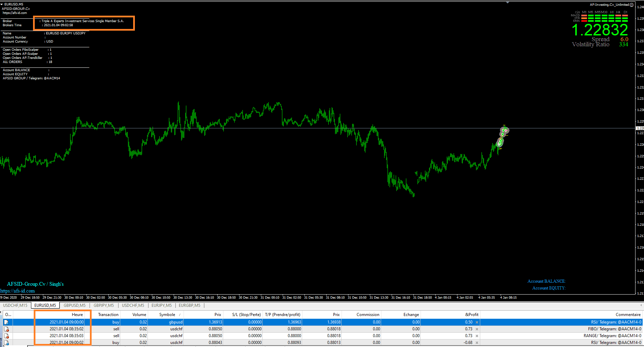Click the Heure column header
644x347 pixels.
[77, 315]
